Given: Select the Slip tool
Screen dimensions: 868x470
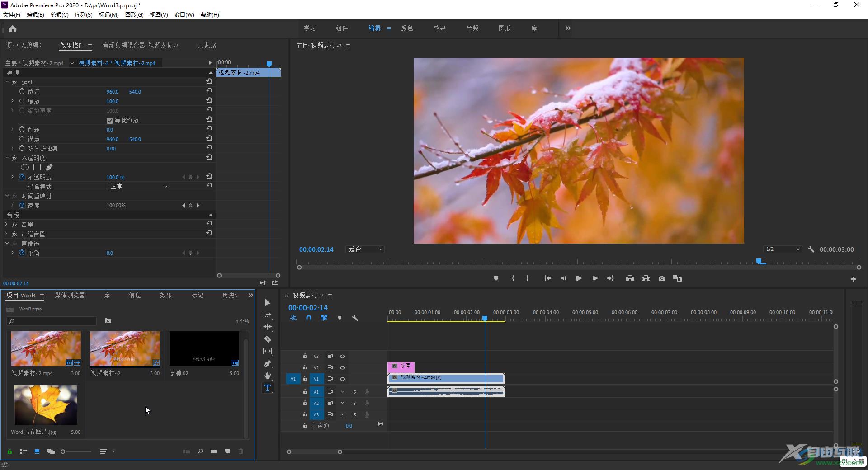Looking at the screenshot, I should click(268, 351).
